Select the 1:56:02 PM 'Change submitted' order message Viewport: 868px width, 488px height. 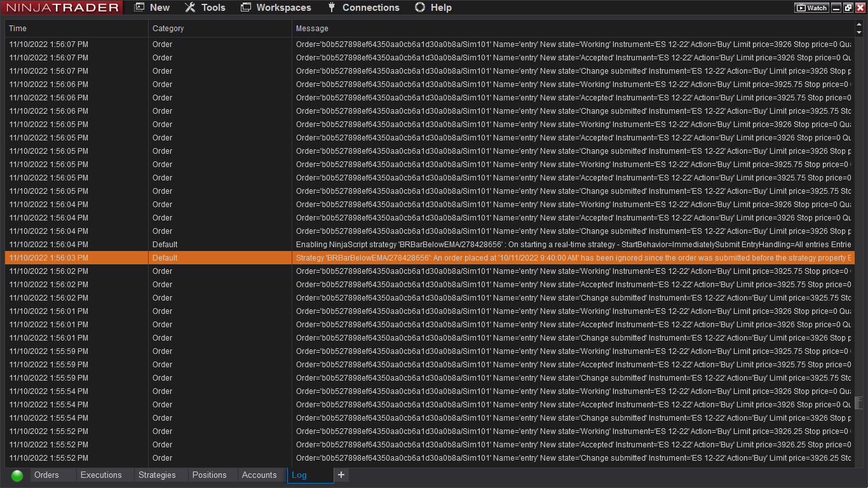click(573, 298)
